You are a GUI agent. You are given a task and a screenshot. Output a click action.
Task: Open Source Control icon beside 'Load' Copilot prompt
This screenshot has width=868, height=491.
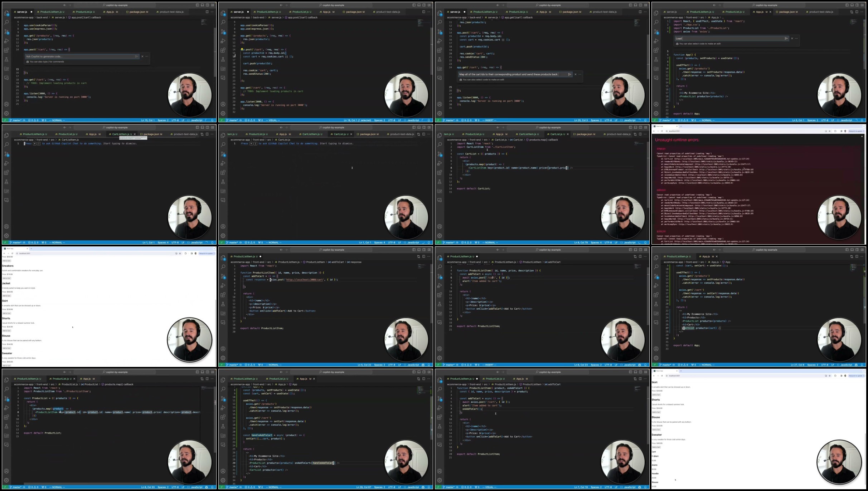656,31
